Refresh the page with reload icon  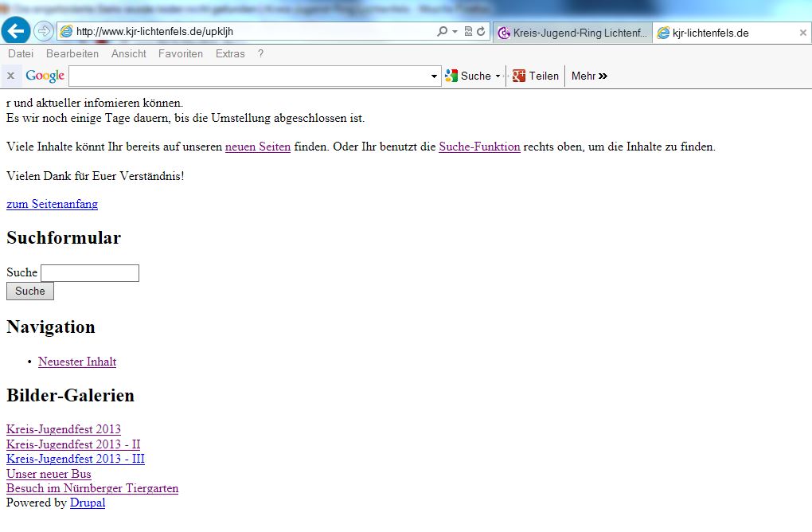[x=481, y=32]
